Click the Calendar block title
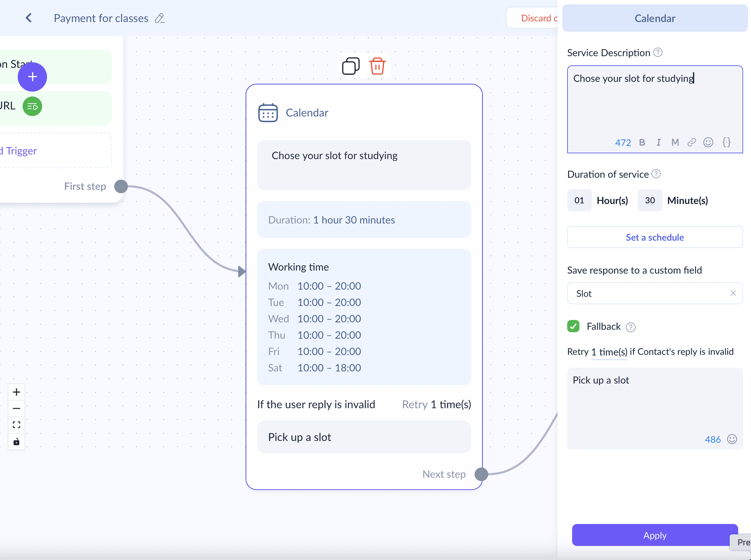 pos(307,113)
